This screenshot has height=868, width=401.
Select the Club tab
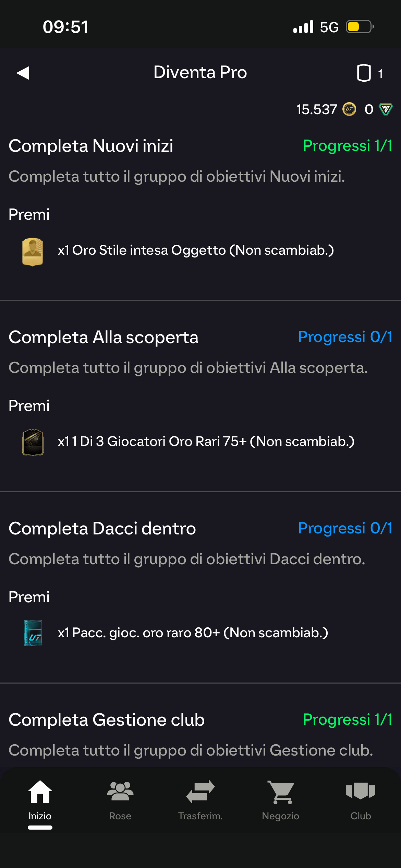point(361,799)
